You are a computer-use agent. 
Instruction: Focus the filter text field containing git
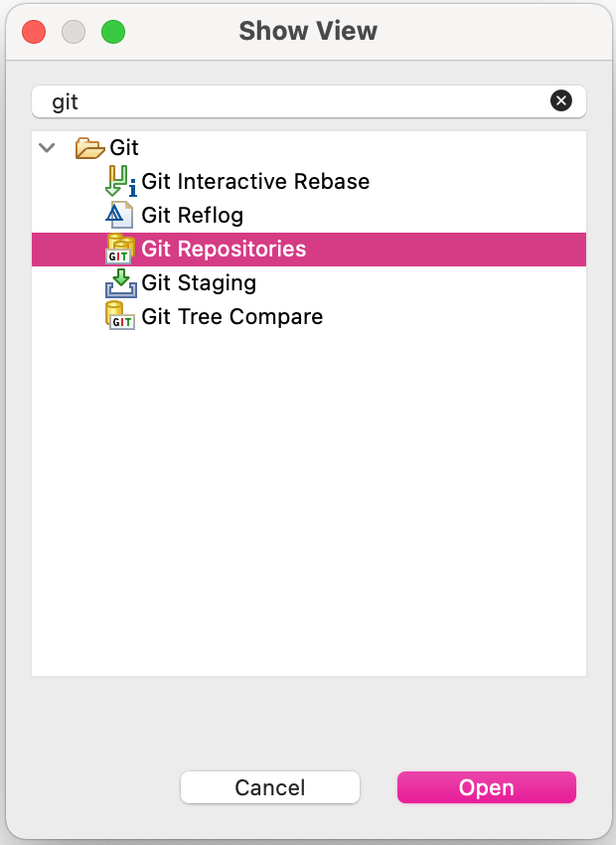pos(309,101)
